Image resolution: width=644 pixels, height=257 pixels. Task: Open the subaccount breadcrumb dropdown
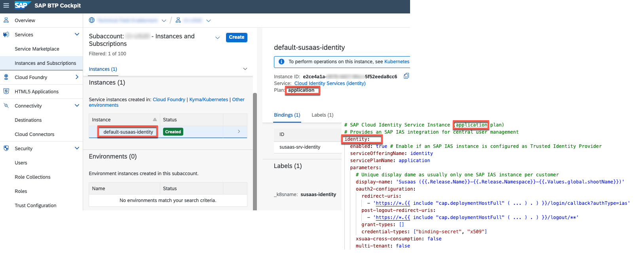[x=209, y=21]
